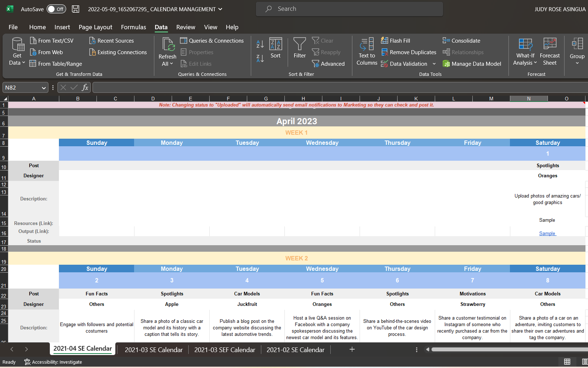The height and width of the screenshot is (368, 588).
Task: Switch to the Home tab
Action: tap(38, 27)
